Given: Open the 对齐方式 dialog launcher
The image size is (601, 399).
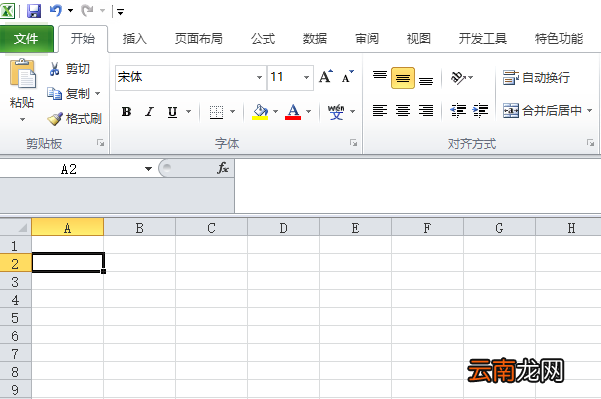Looking at the screenshot, I should (x=590, y=143).
